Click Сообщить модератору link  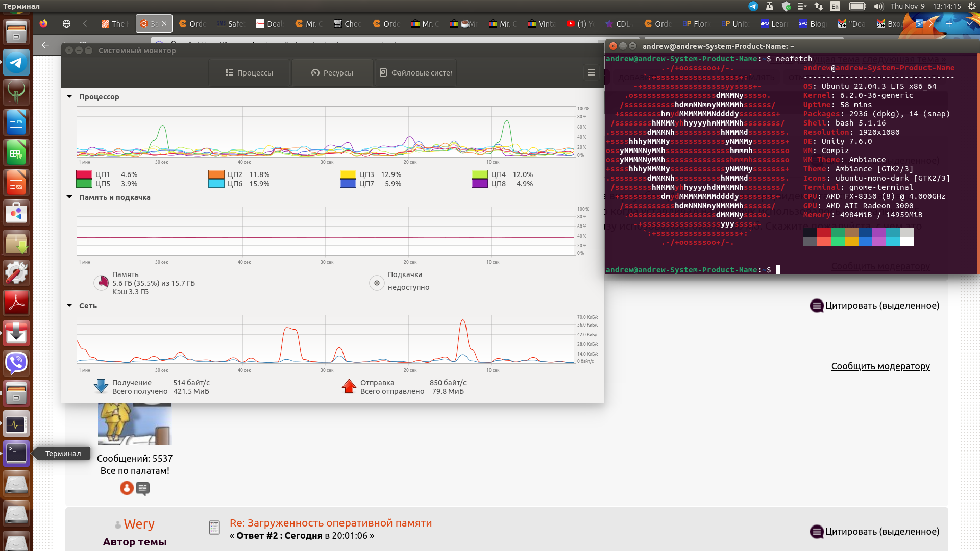880,366
